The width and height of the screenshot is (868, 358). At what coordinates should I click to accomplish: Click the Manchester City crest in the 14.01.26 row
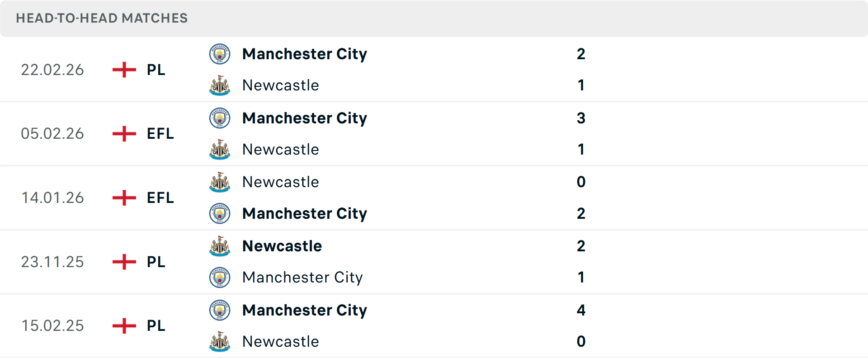click(220, 214)
